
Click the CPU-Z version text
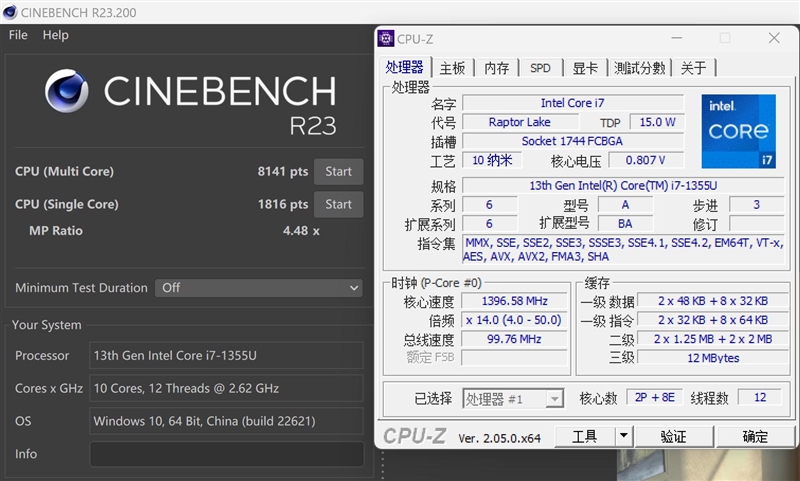click(x=499, y=438)
